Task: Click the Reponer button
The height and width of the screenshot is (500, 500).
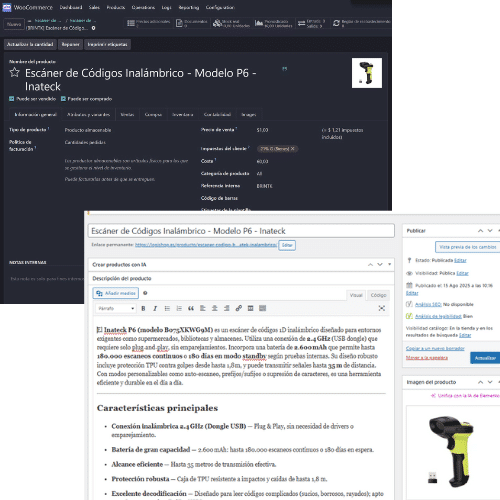Action: click(70, 44)
